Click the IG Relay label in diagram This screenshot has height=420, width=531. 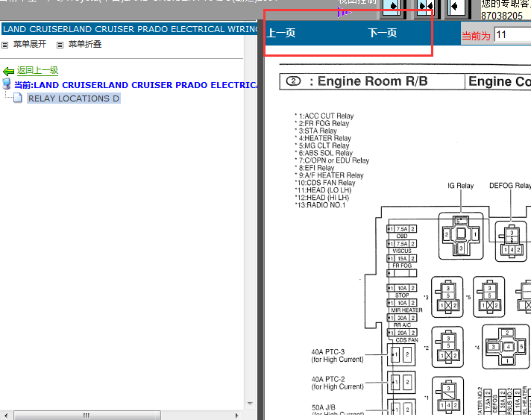pos(461,186)
